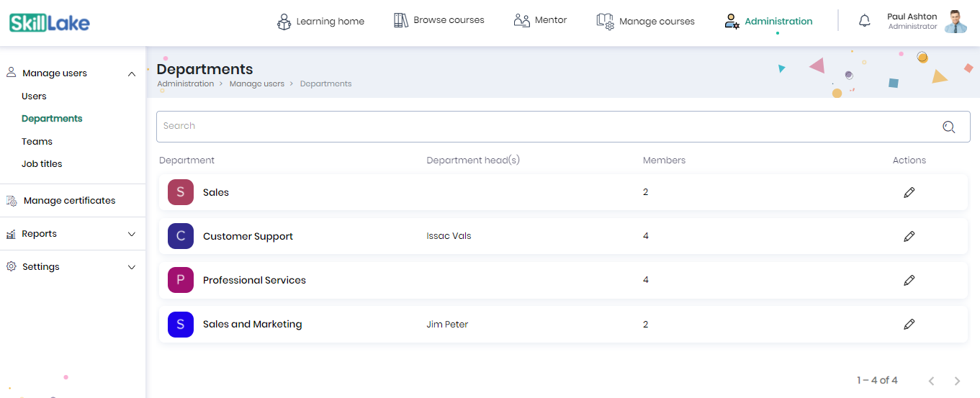
Task: Click edit pencil for Customer Support
Action: tap(909, 236)
